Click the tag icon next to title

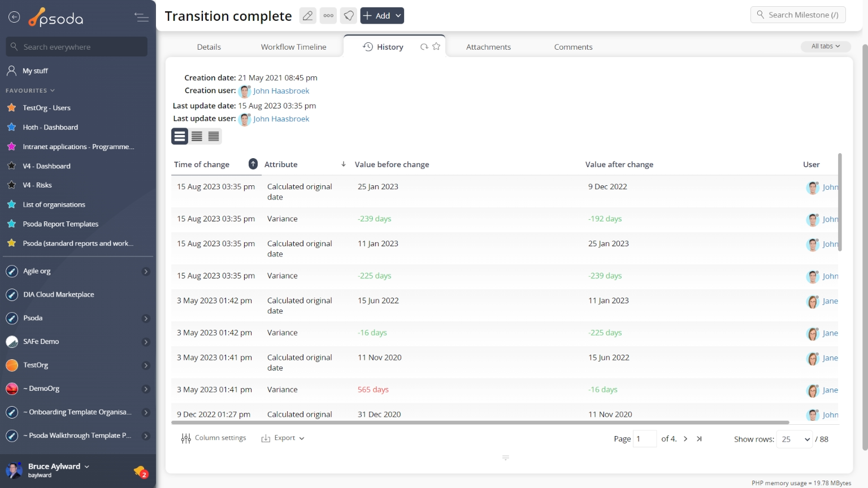(x=349, y=16)
